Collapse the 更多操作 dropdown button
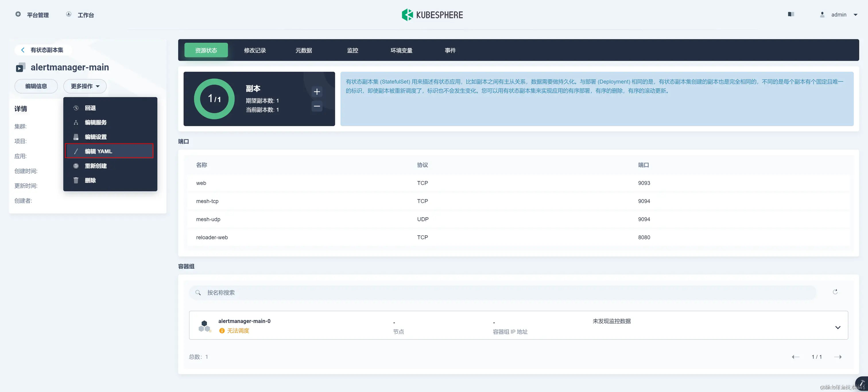Screen dimensions: 868x392 pos(85,87)
